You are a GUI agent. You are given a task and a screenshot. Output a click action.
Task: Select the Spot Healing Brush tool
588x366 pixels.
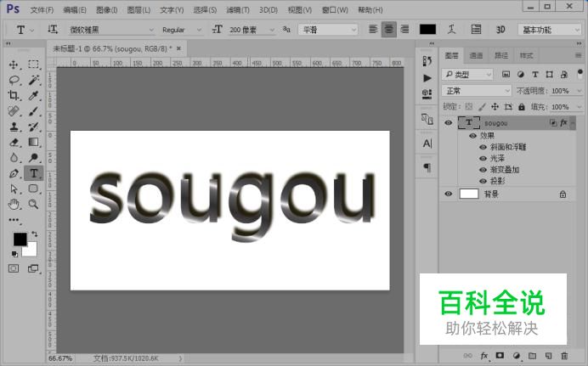coord(14,111)
